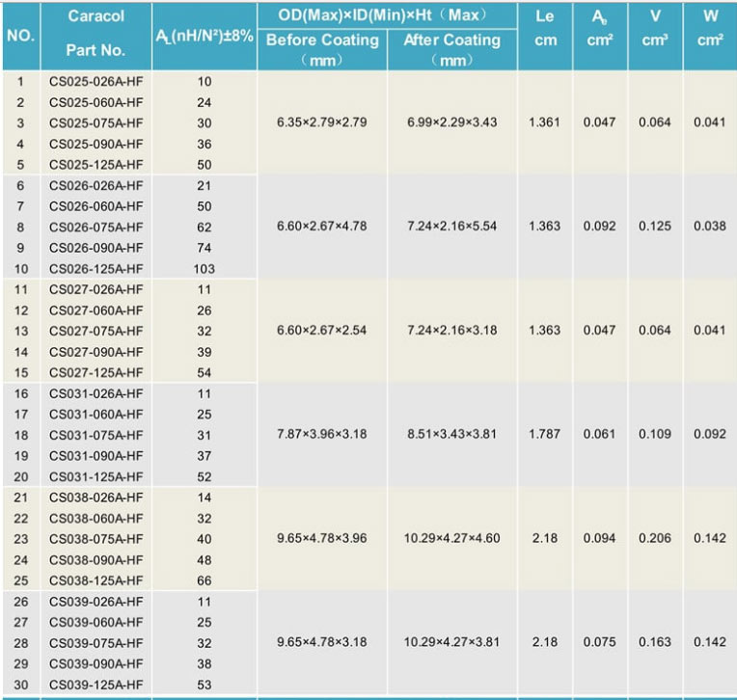Select part number CS038-026A-HF
The image size is (737, 700).
pyautogui.click(x=96, y=498)
